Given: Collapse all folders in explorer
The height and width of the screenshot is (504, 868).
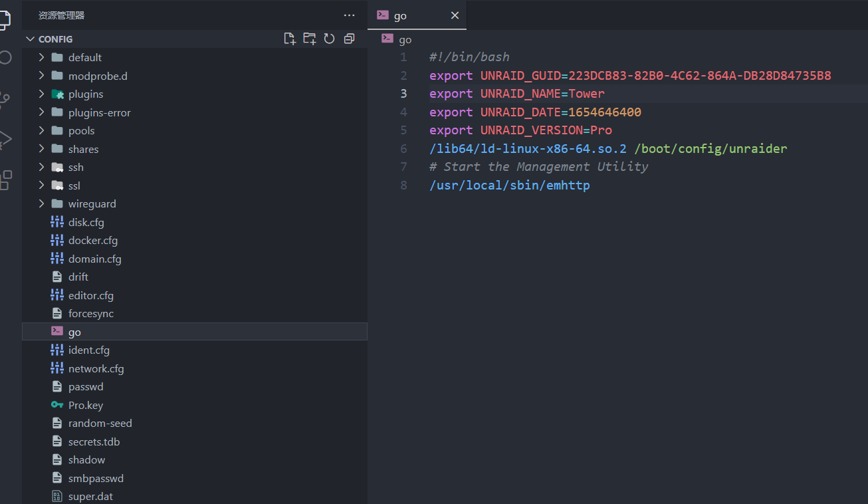Looking at the screenshot, I should (349, 39).
